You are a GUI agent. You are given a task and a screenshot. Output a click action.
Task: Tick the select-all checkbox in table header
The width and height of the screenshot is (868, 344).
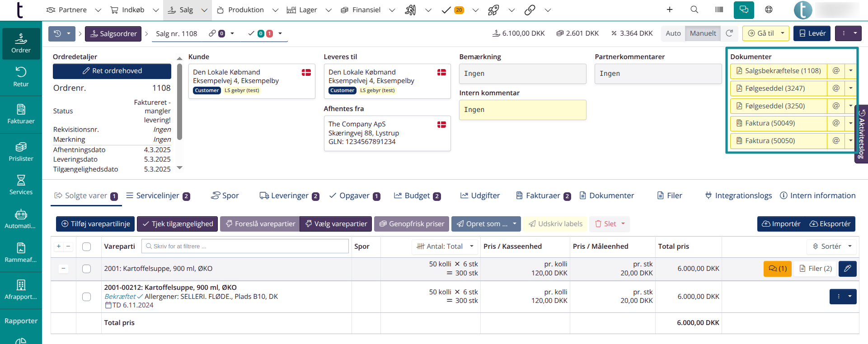coord(87,246)
